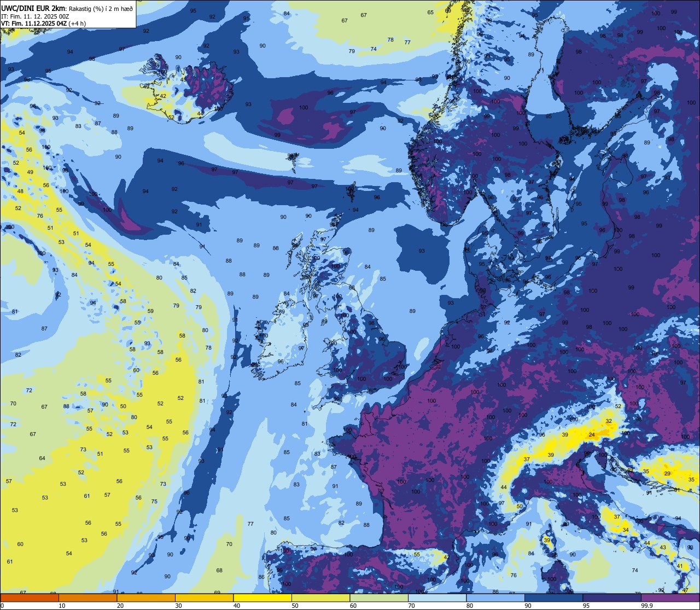Image resolution: width=700 pixels, height=610 pixels.
Task: Click the legend tick label '99.9'
Action: pos(647,606)
